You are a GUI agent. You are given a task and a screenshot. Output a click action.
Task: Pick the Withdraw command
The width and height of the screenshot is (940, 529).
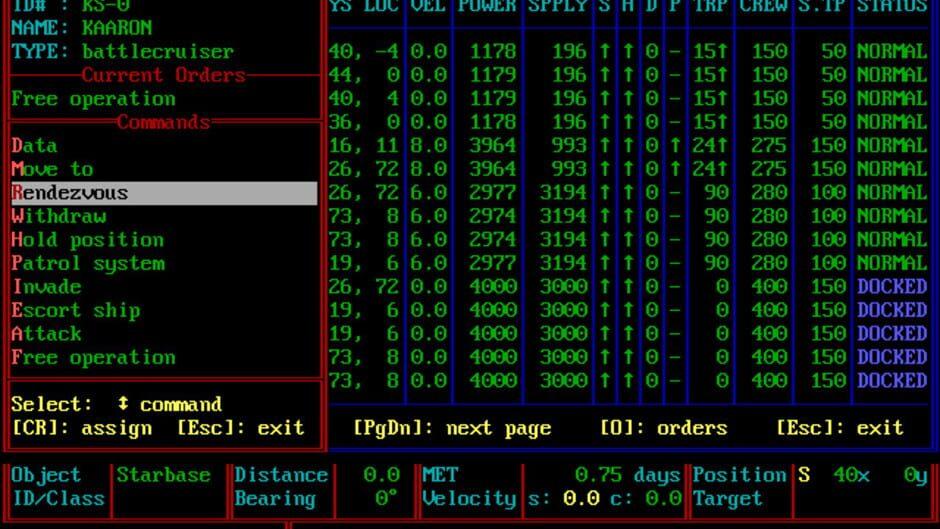coord(59,216)
